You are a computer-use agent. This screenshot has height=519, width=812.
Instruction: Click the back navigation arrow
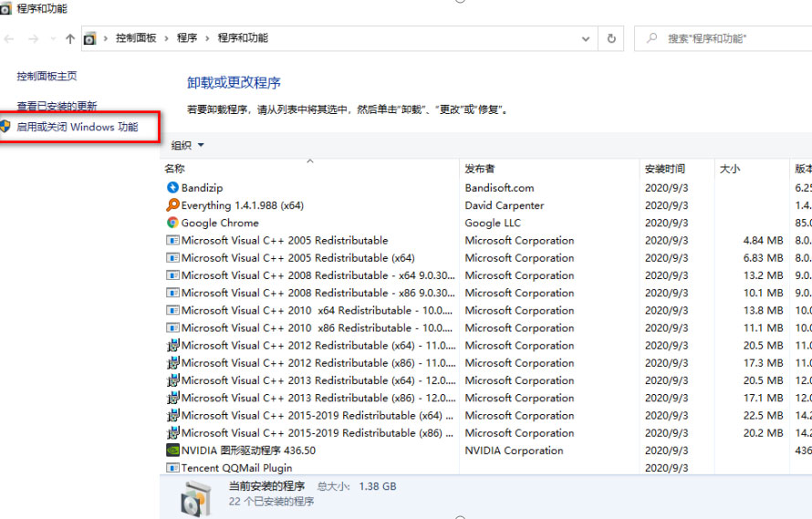(9, 38)
